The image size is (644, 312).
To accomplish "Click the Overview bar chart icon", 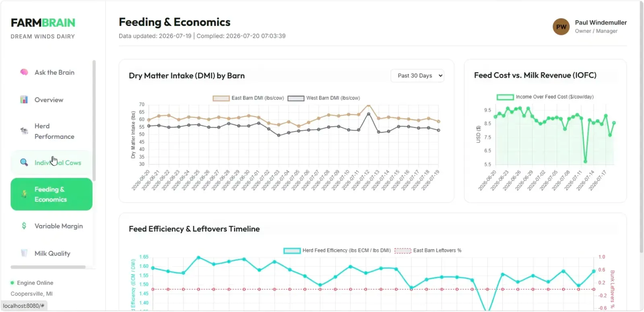I will tap(24, 99).
